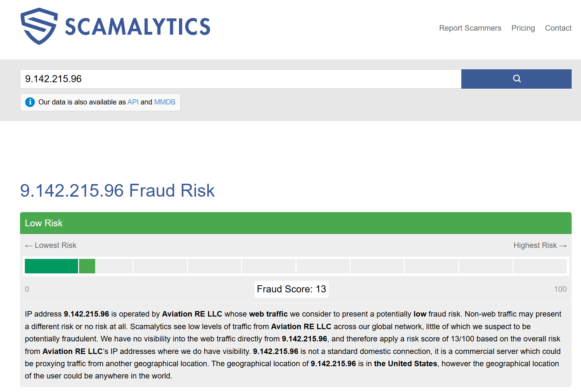
Task: Click the Lowest Risk left arrow label
Action: (x=51, y=245)
